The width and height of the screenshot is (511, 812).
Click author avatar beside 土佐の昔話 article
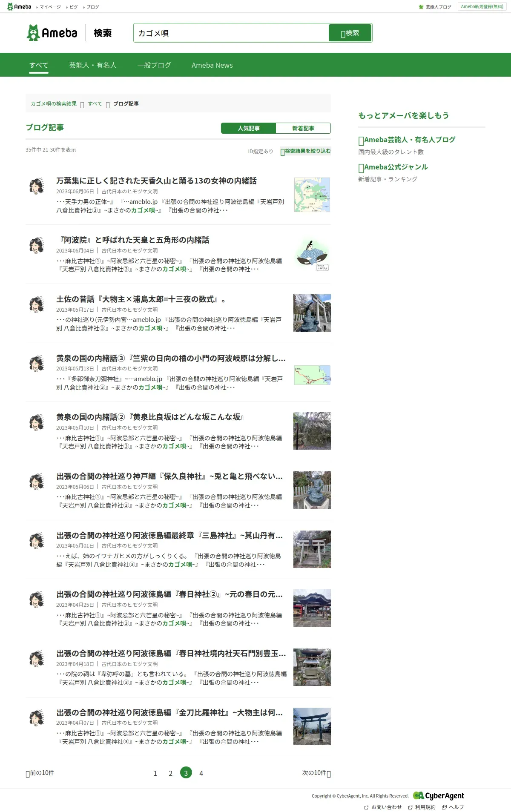37,304
